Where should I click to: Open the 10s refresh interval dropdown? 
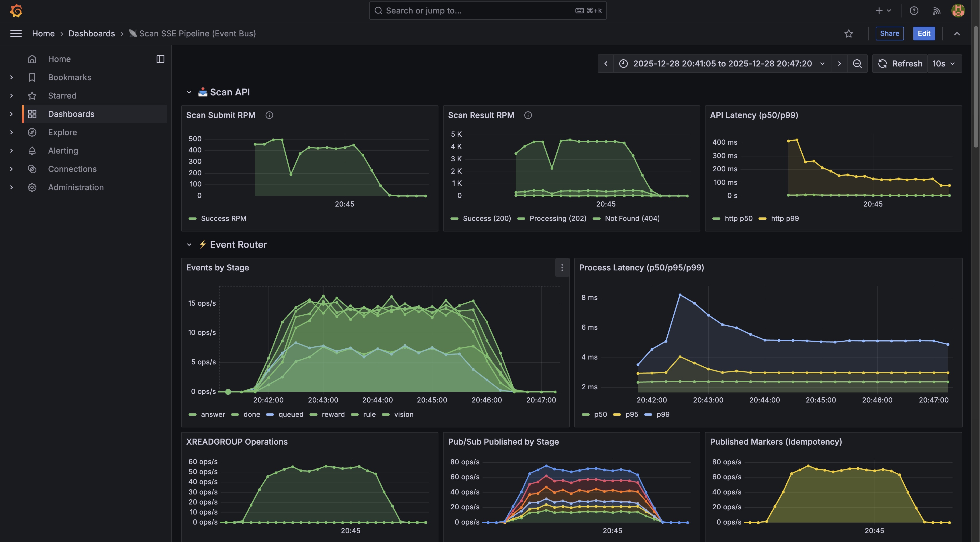944,64
